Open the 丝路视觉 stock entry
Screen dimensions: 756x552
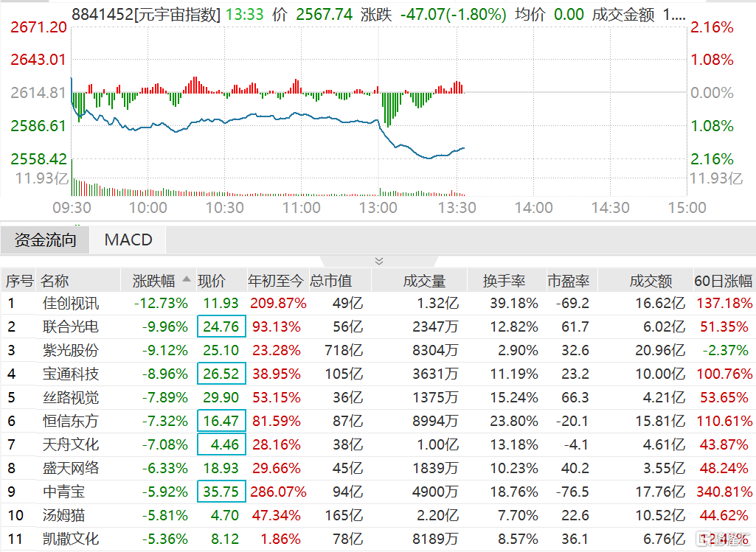click(x=70, y=397)
